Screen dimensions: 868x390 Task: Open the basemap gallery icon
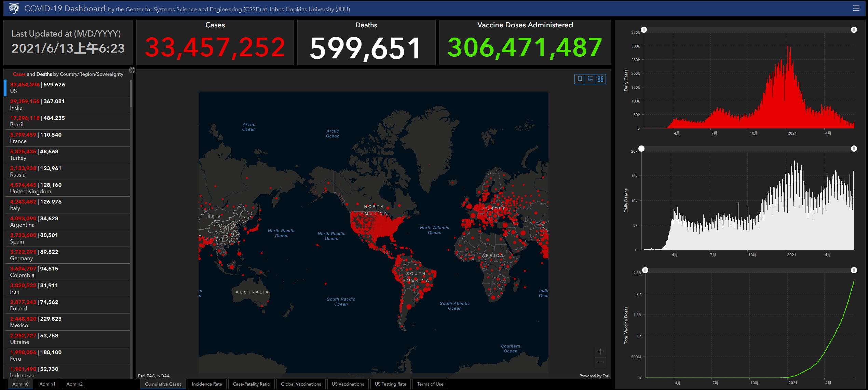pyautogui.click(x=600, y=79)
